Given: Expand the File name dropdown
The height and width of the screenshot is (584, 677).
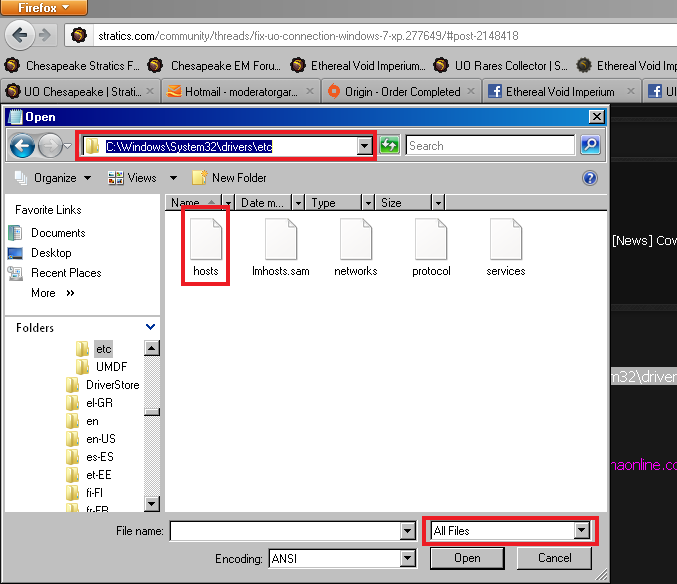Looking at the screenshot, I should tap(407, 531).
